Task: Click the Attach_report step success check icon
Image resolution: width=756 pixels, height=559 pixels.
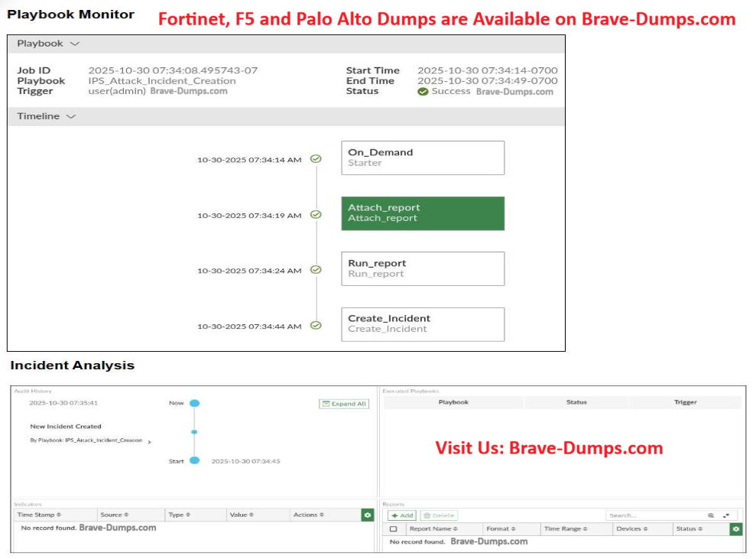Action: 316,215
